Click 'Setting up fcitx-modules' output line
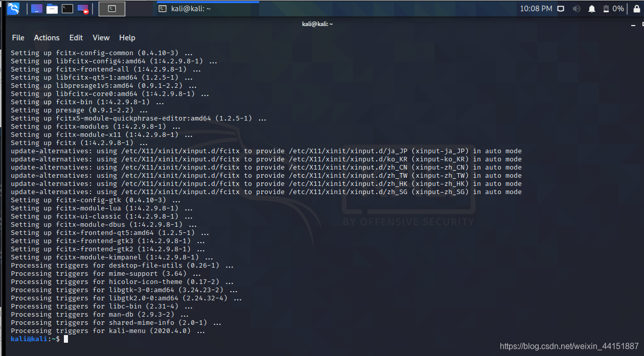This screenshot has height=356, width=644. [96, 127]
